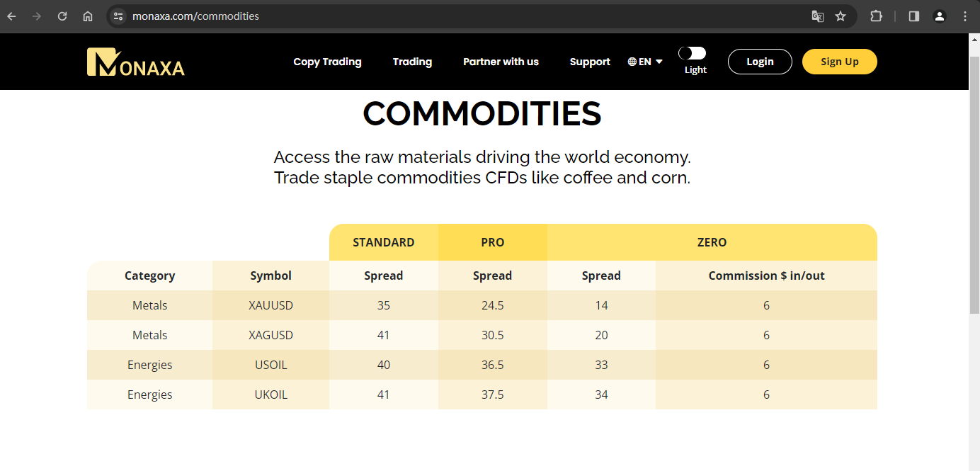
Task: Click the 40 standard spread for USOIL
Action: pyautogui.click(x=384, y=365)
